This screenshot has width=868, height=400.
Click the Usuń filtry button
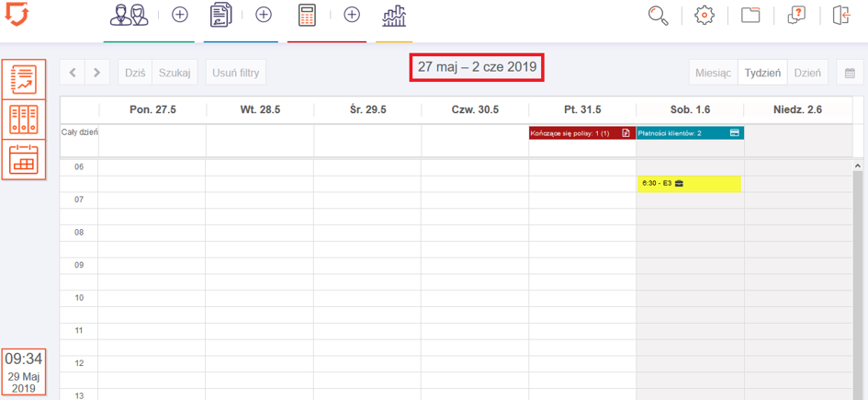point(236,73)
